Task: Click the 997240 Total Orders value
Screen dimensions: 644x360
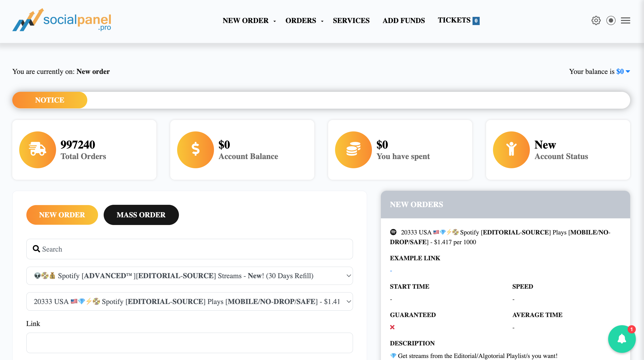Action: (x=78, y=145)
